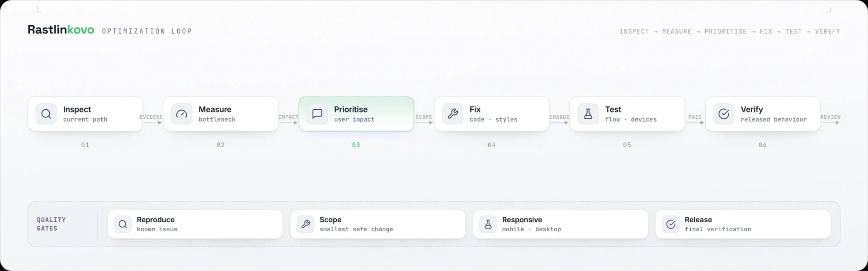Select the Fix code styles step
Screen dimensions: 868x271
(492, 114)
